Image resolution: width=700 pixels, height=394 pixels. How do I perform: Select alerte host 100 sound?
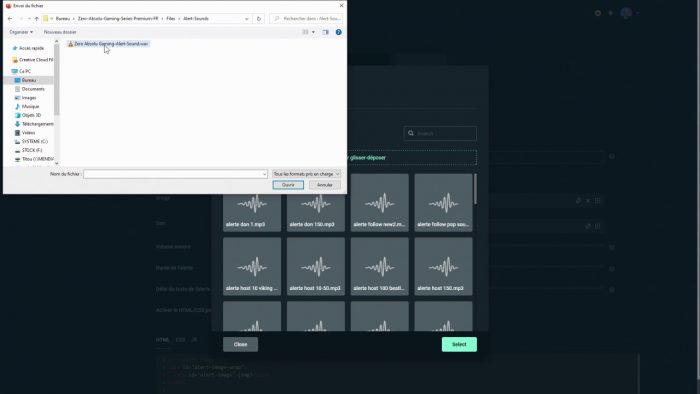[x=379, y=266]
